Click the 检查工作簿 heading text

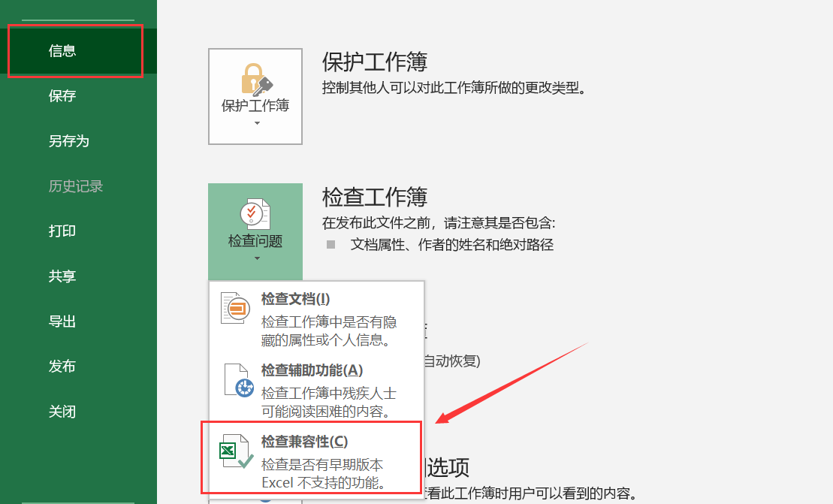click(375, 197)
